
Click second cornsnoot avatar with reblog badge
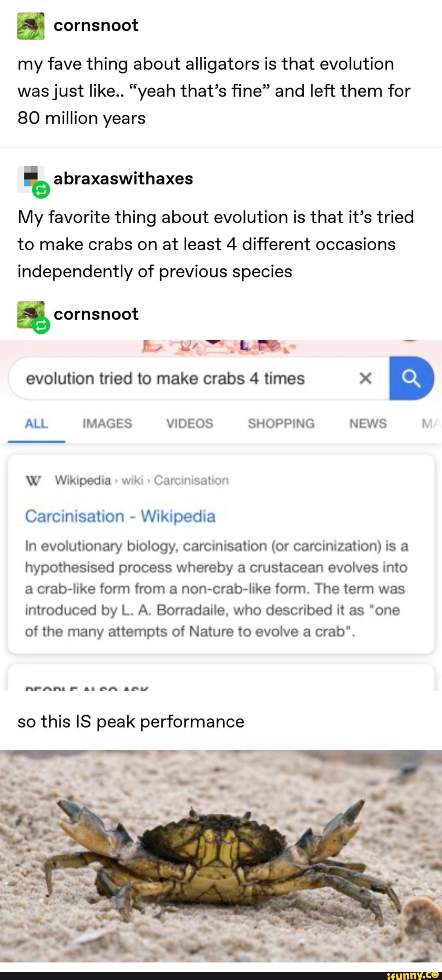(x=29, y=313)
